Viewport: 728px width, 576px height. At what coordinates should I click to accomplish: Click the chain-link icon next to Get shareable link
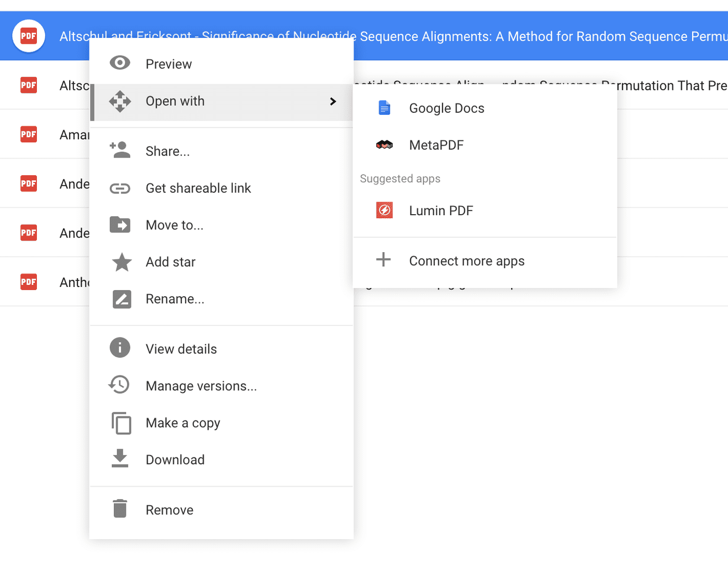coord(120,188)
